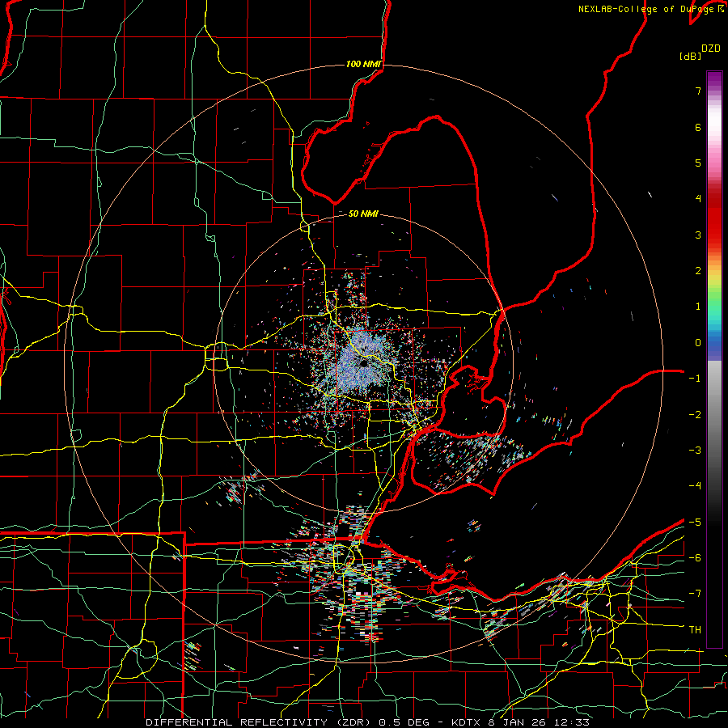The image size is (728, 728).
Task: Click the -1 value on the color scale
Action: pyautogui.click(x=695, y=379)
